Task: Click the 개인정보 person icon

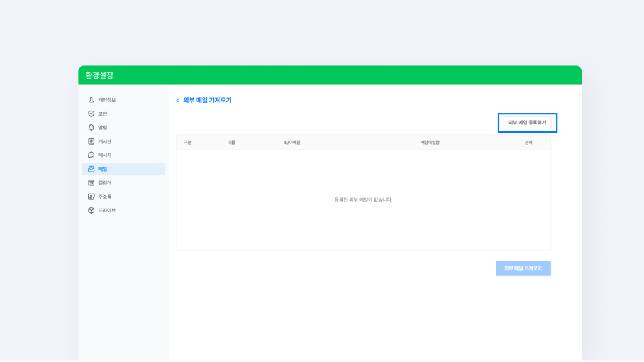Action: coord(91,100)
